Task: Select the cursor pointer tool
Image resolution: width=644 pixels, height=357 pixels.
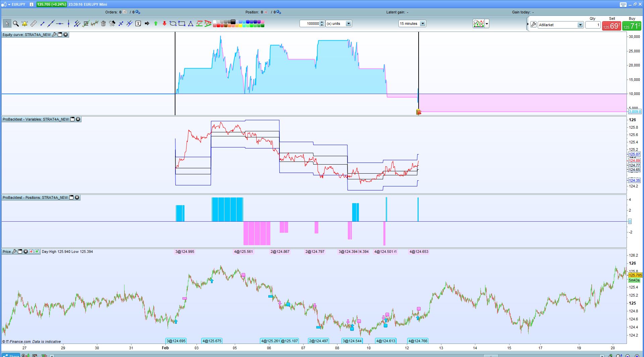Action: (7, 24)
